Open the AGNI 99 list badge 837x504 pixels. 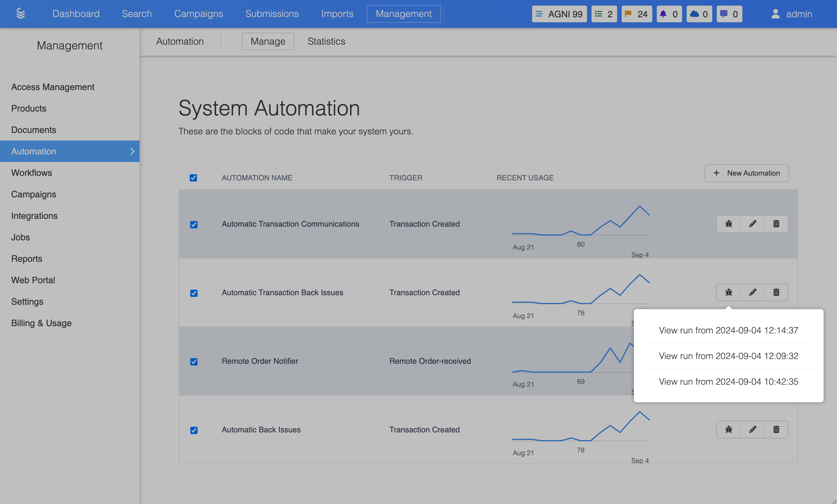(x=559, y=14)
